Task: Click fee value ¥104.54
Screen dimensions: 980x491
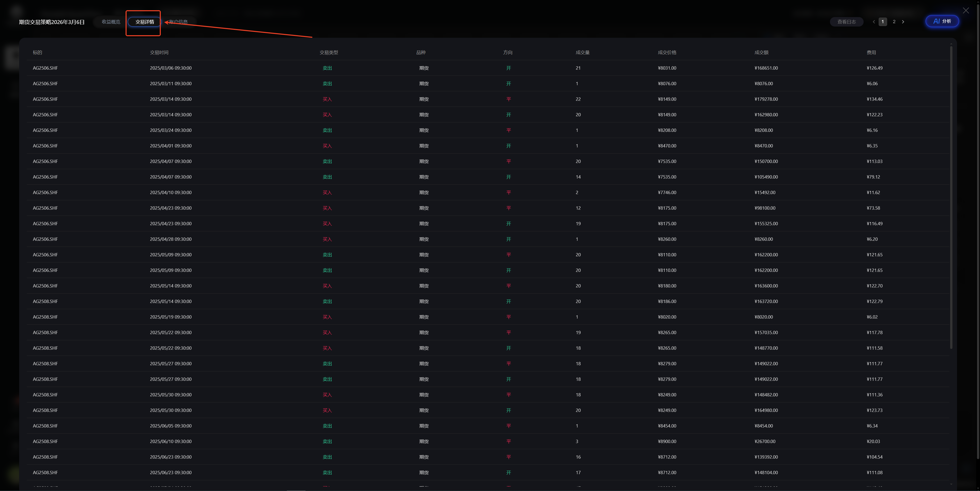Action: (875, 457)
